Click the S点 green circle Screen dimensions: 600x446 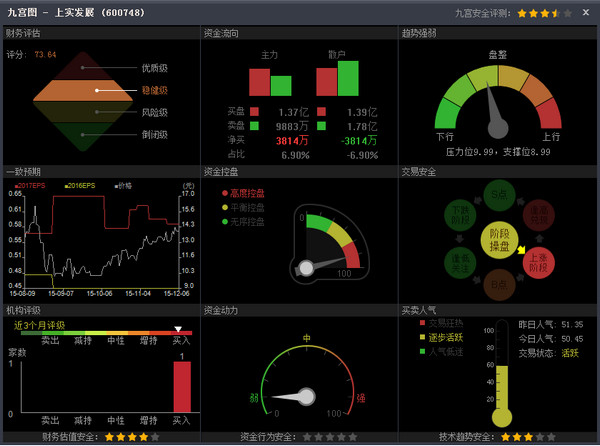click(497, 193)
